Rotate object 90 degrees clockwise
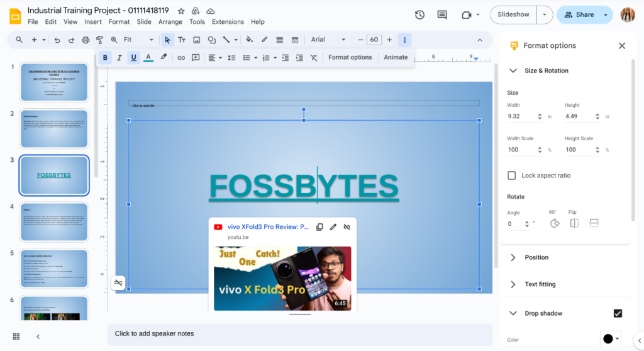The width and height of the screenshot is (644, 351). [554, 223]
